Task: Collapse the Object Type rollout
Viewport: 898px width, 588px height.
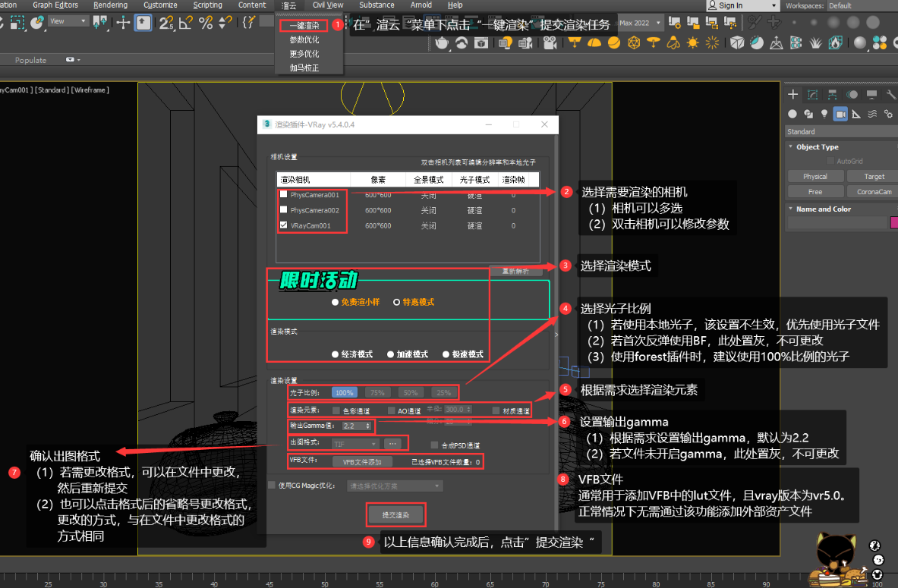Action: click(816, 147)
